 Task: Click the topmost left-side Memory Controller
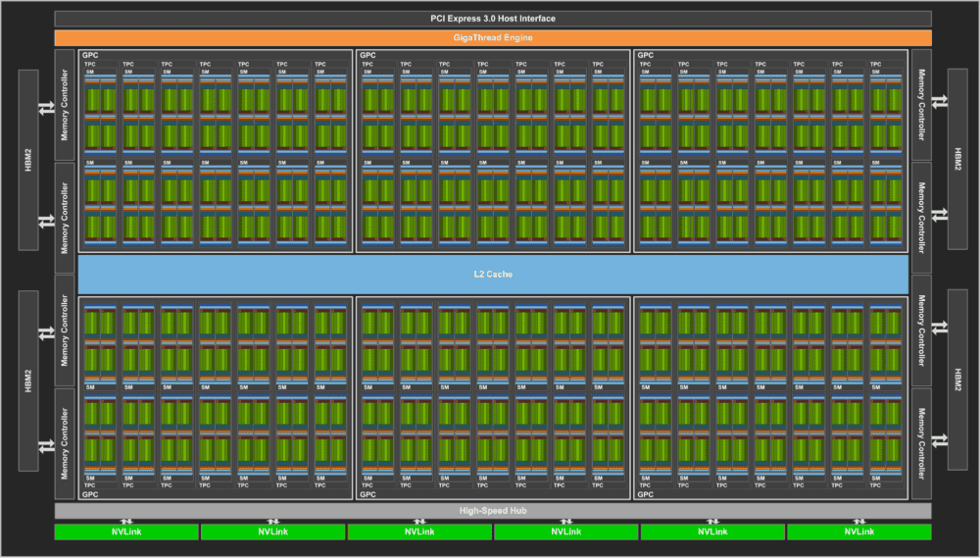click(65, 105)
